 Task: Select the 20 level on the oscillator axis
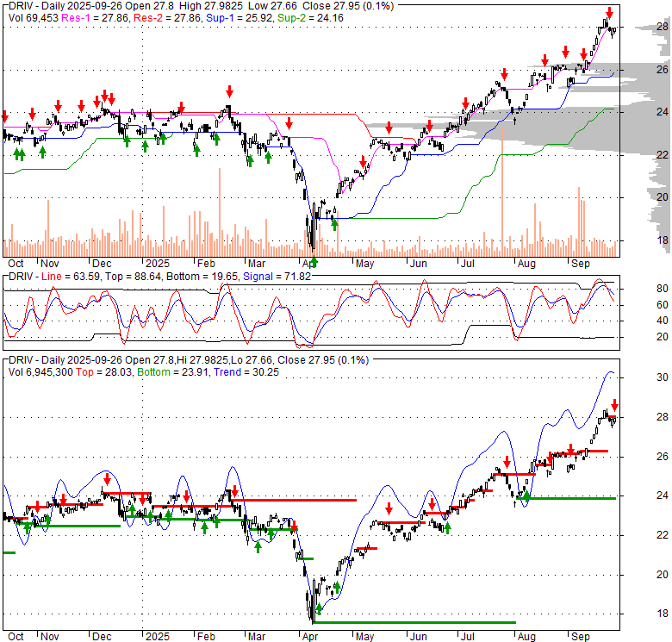(x=663, y=337)
